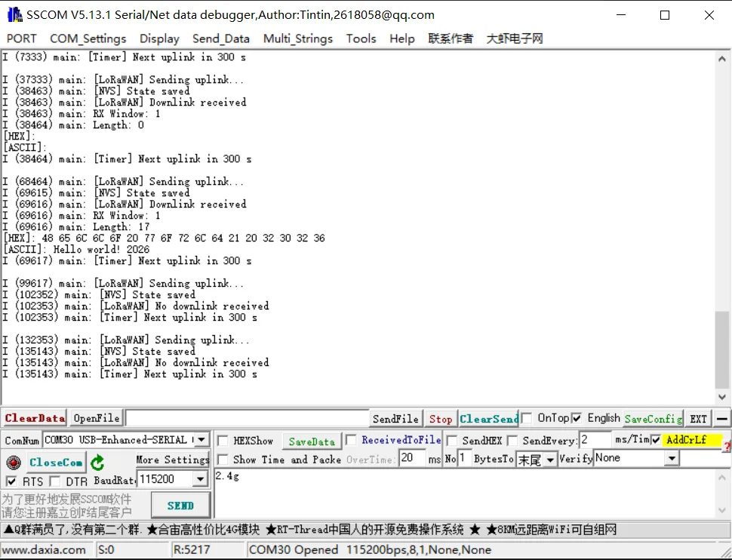Viewport: 732px width, 560px height.
Task: Open the COM_Settings menu
Action: pyautogui.click(x=88, y=38)
